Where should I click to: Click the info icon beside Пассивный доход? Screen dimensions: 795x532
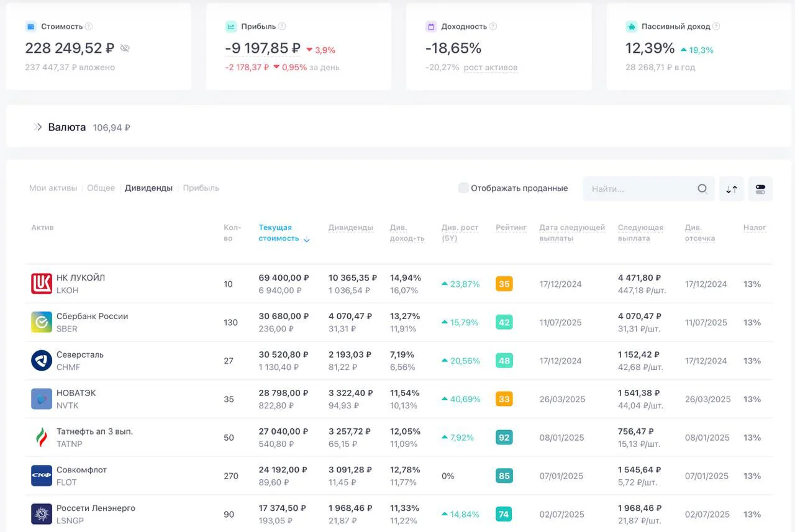click(716, 27)
